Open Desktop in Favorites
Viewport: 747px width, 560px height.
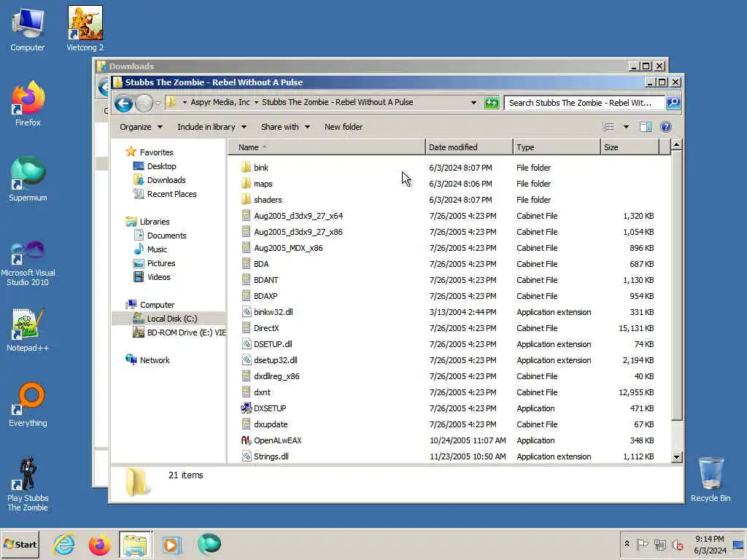pos(161,166)
